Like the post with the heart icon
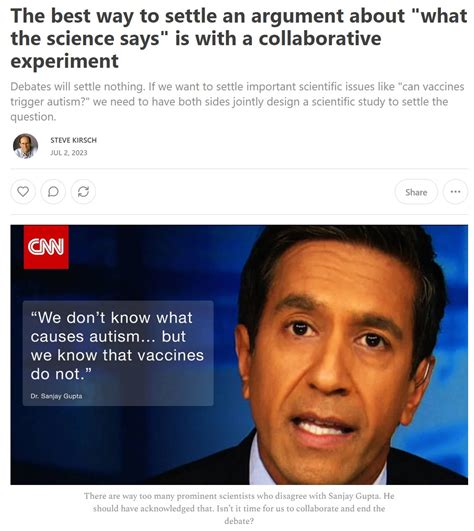474x531 pixels. click(23, 192)
